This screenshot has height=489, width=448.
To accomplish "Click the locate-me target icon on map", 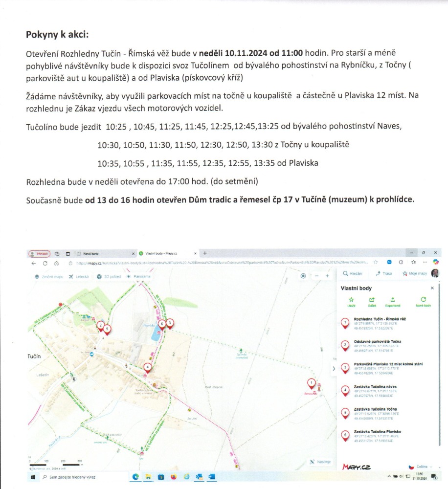I will click(x=303, y=276).
